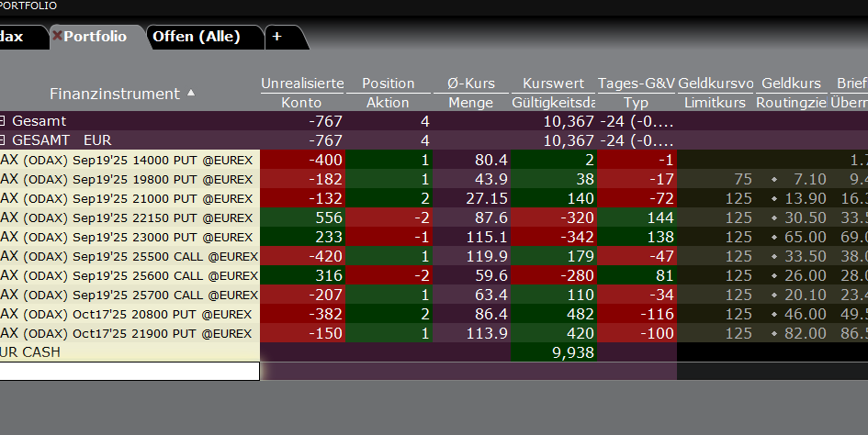Collapse the GESAMT EUR group row

(x=3, y=140)
